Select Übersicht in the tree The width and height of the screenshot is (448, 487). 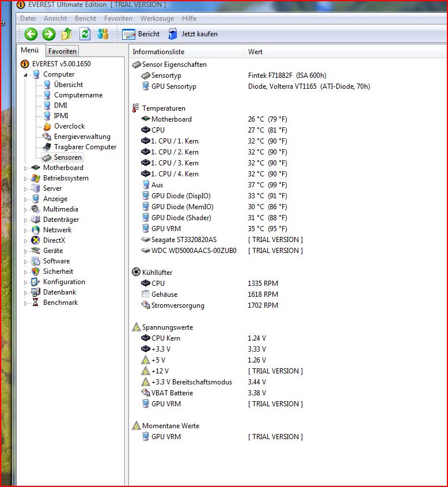tap(69, 85)
